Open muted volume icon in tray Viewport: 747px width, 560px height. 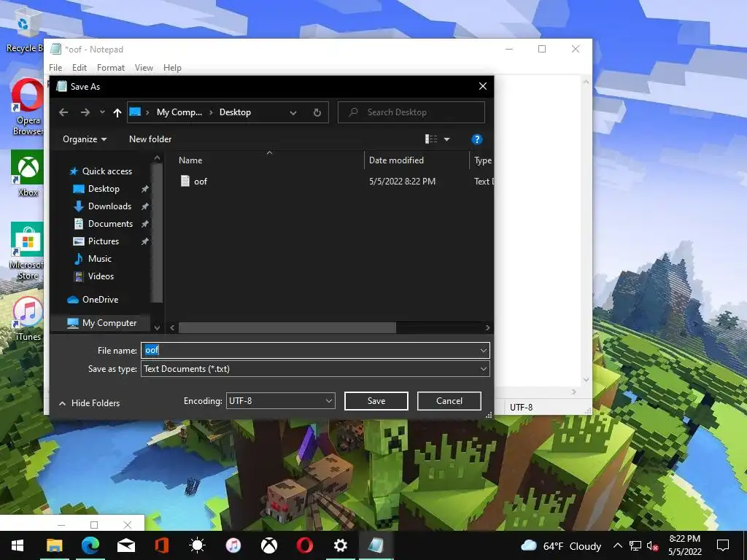coord(653,546)
